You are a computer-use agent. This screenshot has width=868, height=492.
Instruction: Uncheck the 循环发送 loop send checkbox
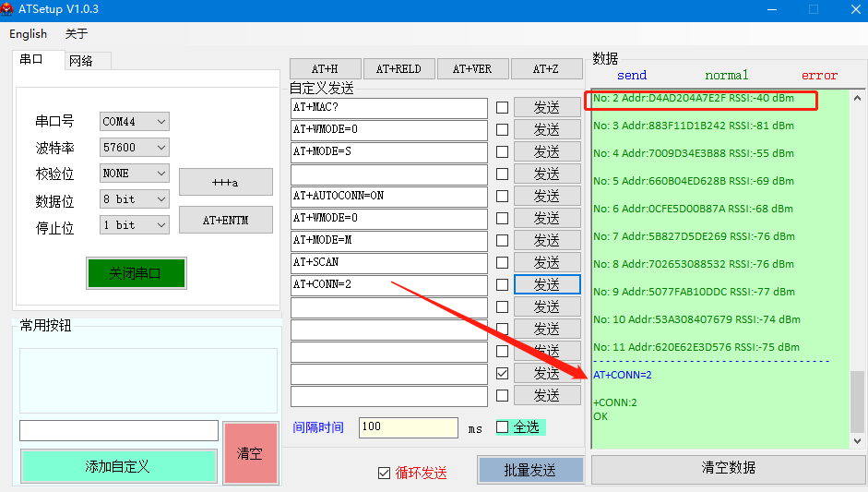(385, 473)
